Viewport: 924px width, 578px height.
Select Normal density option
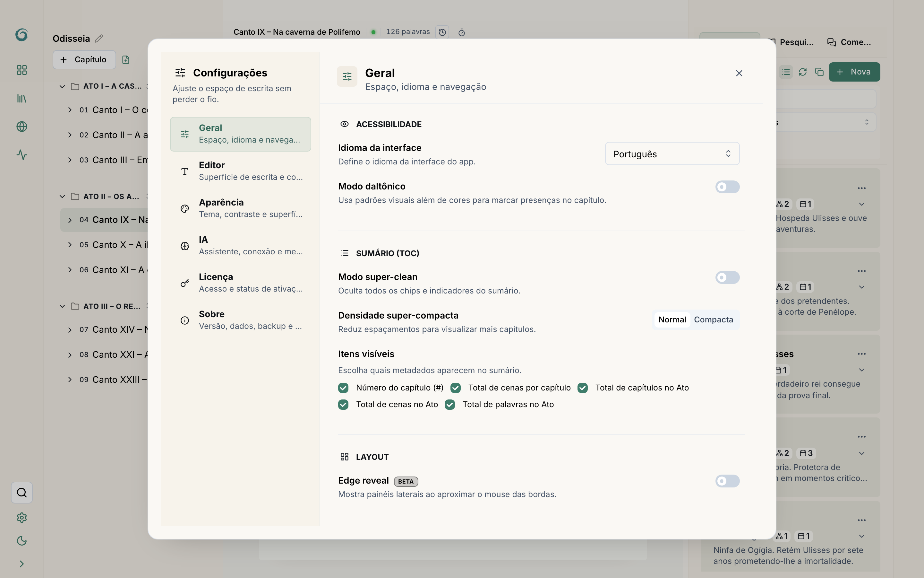(672, 320)
